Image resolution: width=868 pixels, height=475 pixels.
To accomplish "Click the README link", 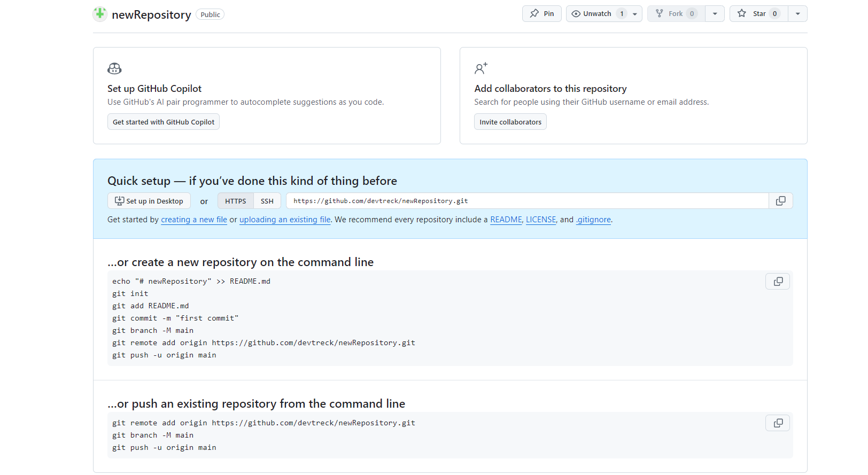I will click(x=506, y=220).
